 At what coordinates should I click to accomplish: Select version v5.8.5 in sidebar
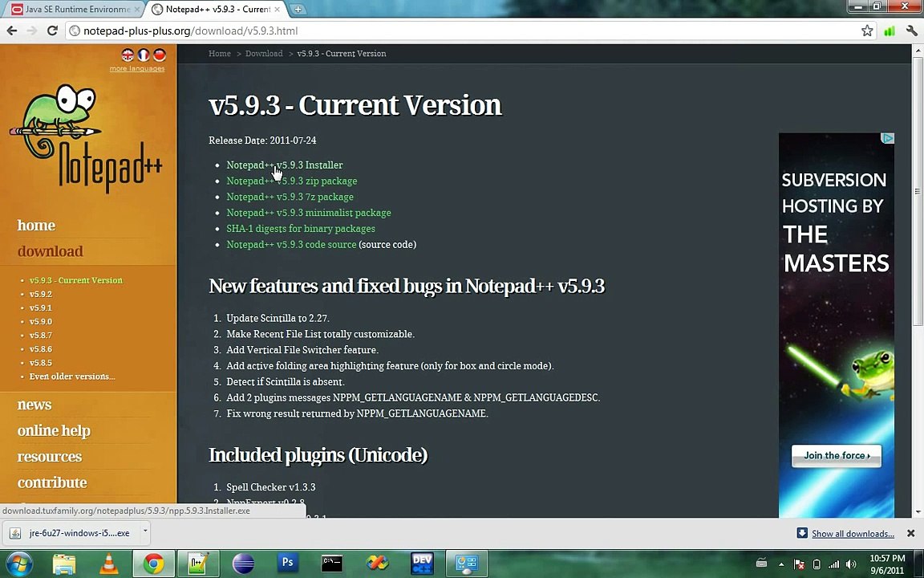coord(41,362)
